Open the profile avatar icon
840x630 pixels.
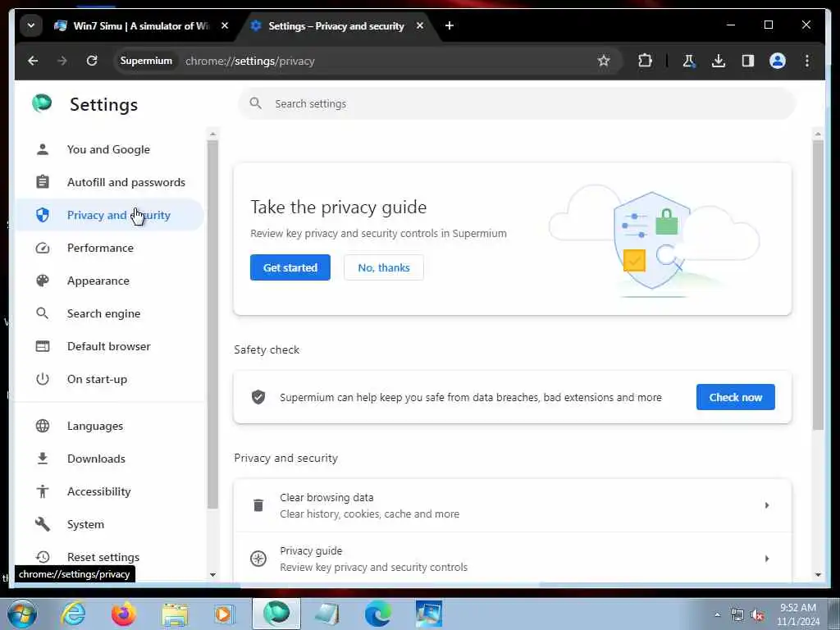(x=778, y=61)
